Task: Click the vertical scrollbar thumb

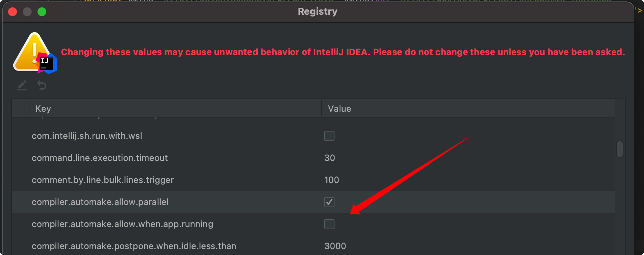Action: pyautogui.click(x=620, y=149)
